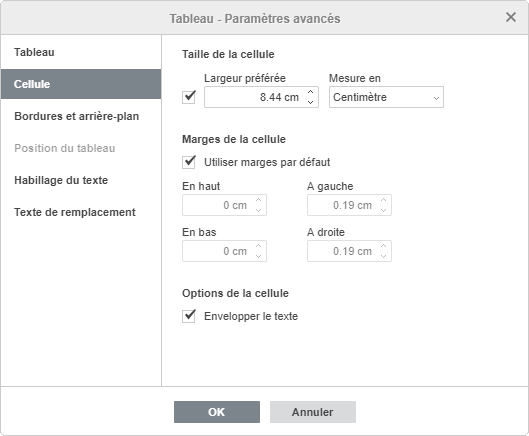Increase A droite margin up arrow
Screen dimensions: 529x436
[x=383, y=246]
